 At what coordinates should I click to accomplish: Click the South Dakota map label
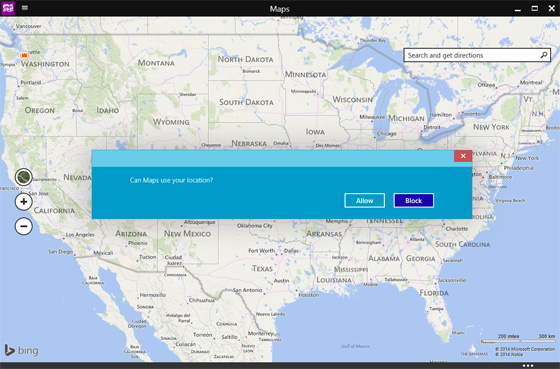[246, 102]
